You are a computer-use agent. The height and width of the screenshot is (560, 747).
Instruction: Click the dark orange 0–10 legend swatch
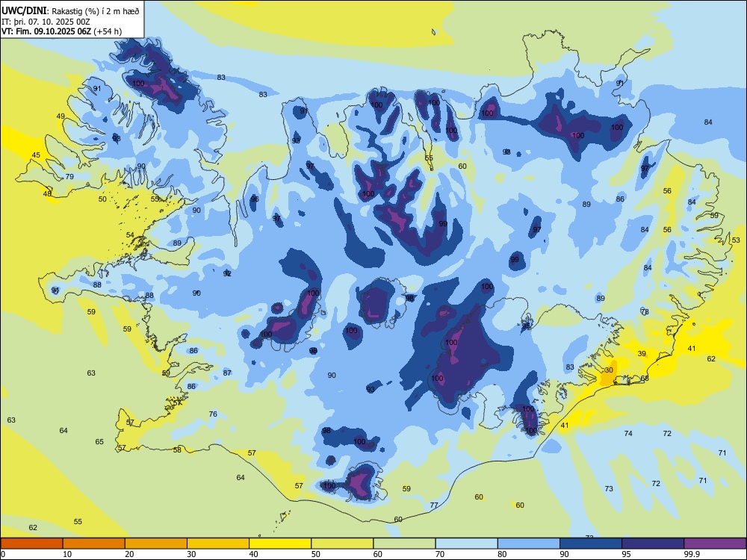[31, 544]
